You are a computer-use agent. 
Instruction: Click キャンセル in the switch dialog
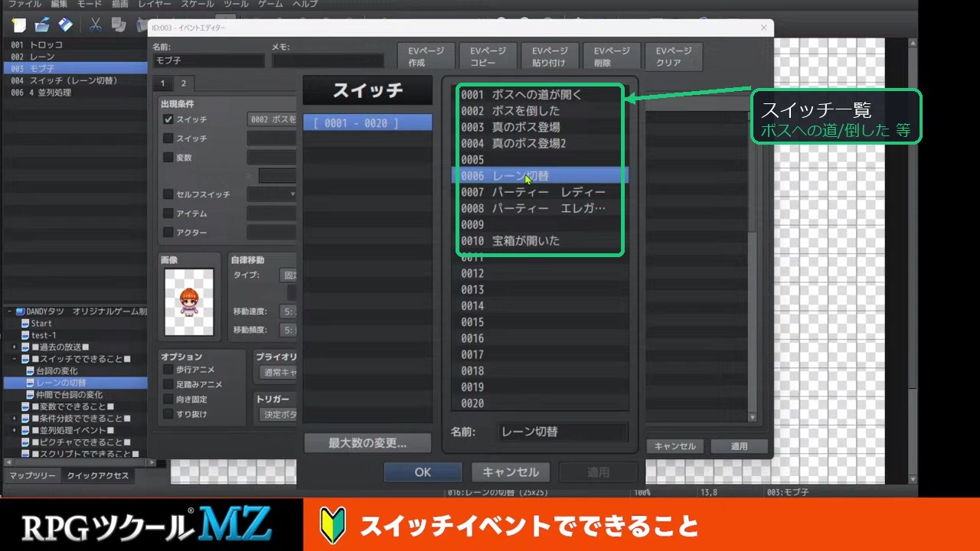tap(511, 472)
